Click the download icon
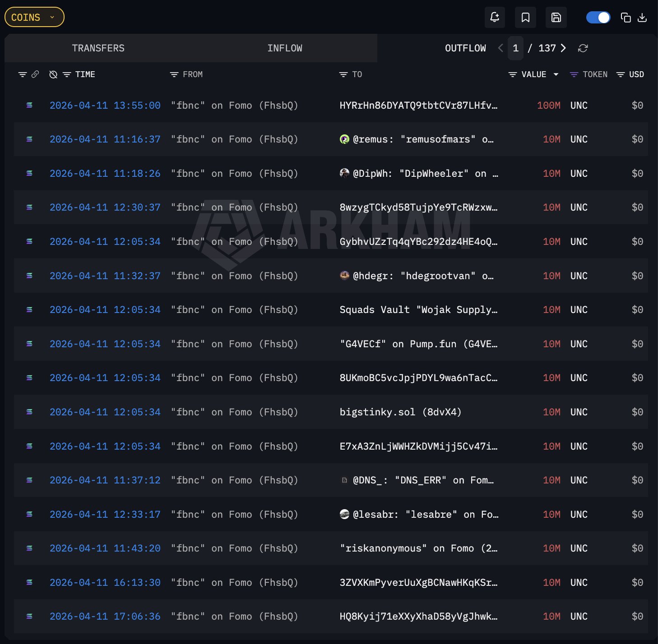Screen dimensions: 658x644 (x=642, y=18)
